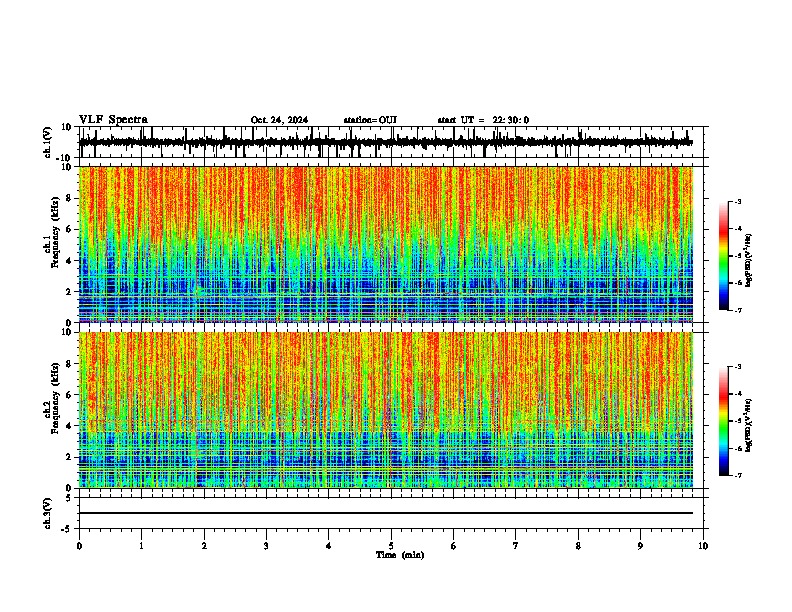Select the "start UT = 22:30: 0" text

click(483, 120)
